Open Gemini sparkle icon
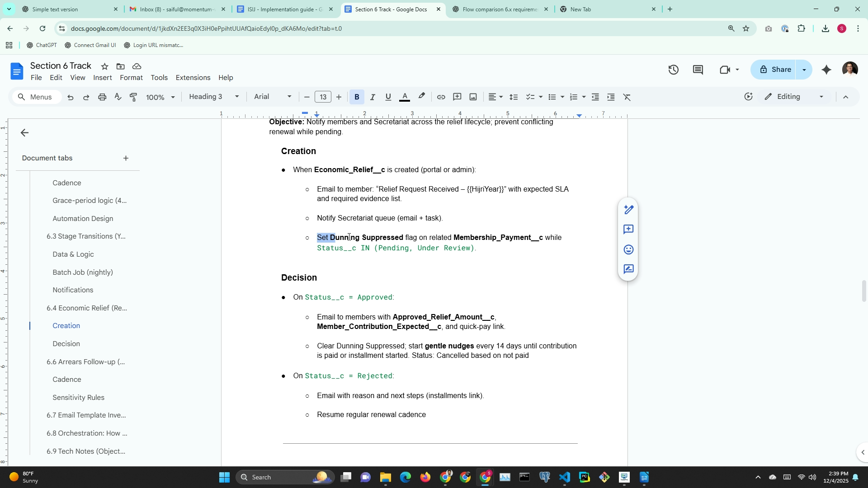This screenshot has width=868, height=488. click(826, 70)
